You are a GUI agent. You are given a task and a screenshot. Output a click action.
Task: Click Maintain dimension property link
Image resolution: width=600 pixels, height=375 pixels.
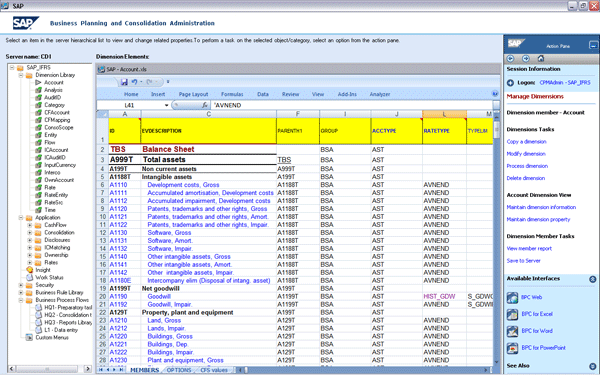(538, 220)
